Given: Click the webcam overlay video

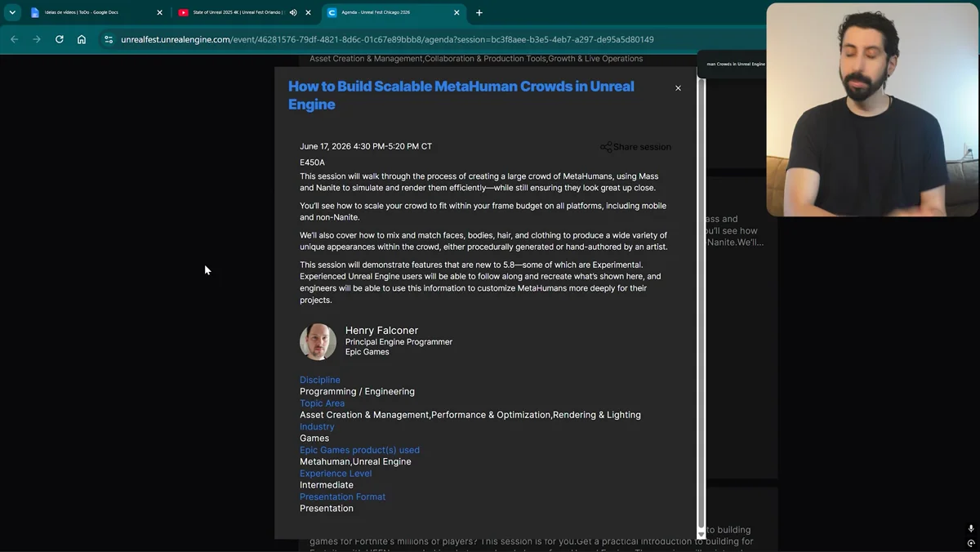Looking at the screenshot, I should (x=872, y=109).
